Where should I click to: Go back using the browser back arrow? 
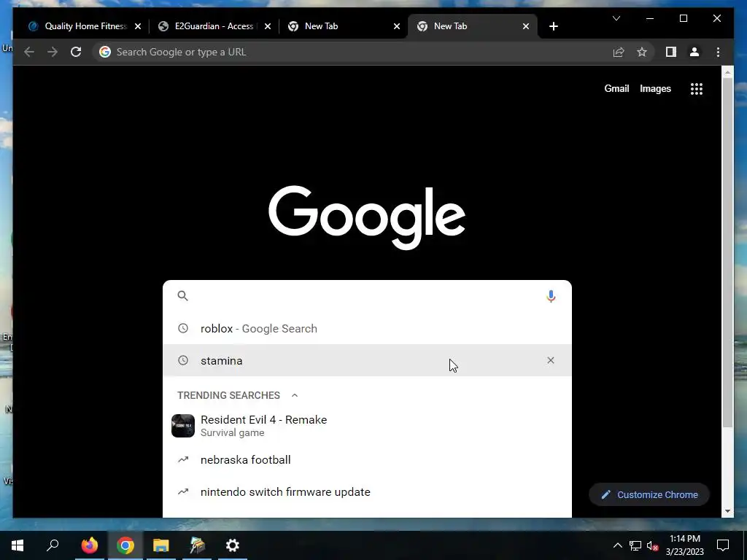coord(29,52)
